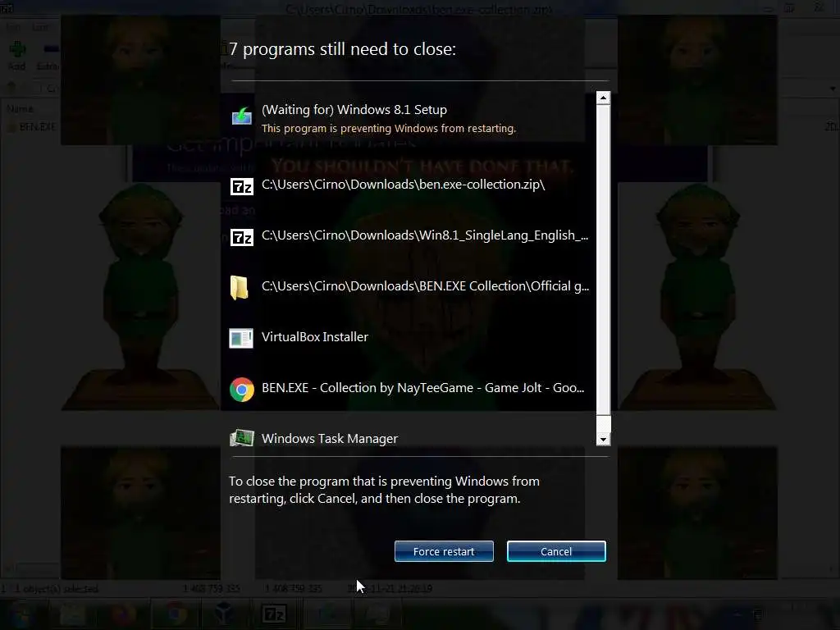The image size is (840, 630).
Task: Click the dimmed 7-Zip taskbar icon
Action: point(274,614)
